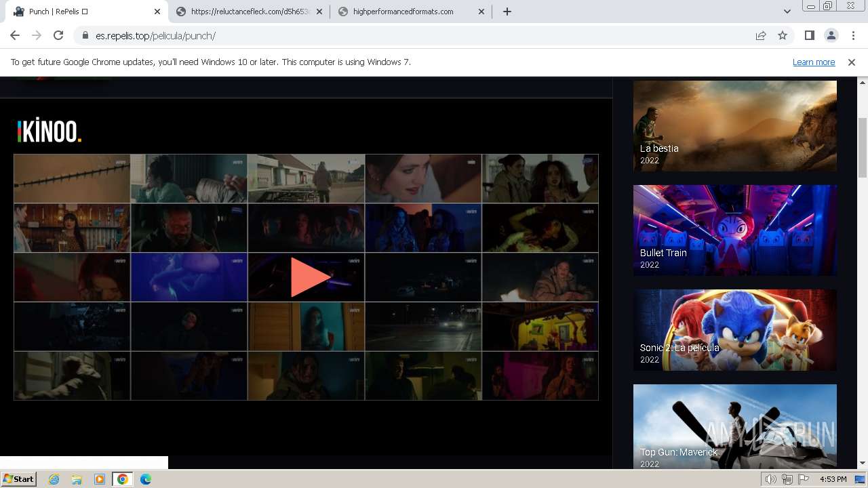Open File Explorer from the taskbar
The width and height of the screenshot is (868, 488).
coord(77,479)
